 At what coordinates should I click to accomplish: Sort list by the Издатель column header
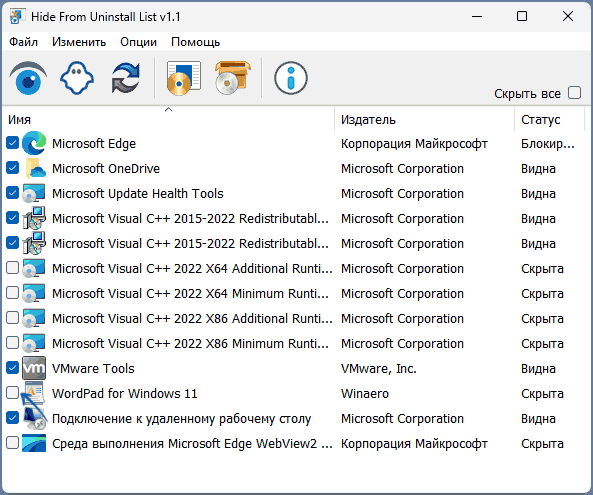tap(425, 119)
